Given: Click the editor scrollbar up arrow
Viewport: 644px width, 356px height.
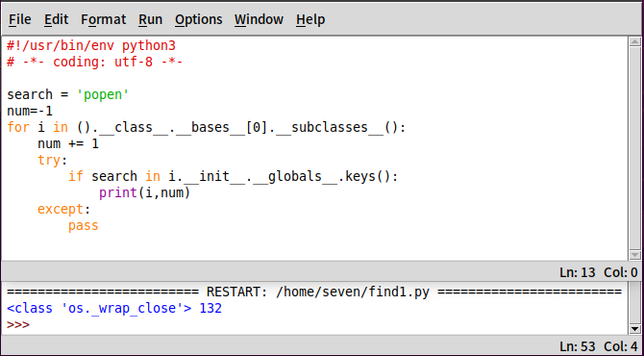Looking at the screenshot, I should coord(634,42).
